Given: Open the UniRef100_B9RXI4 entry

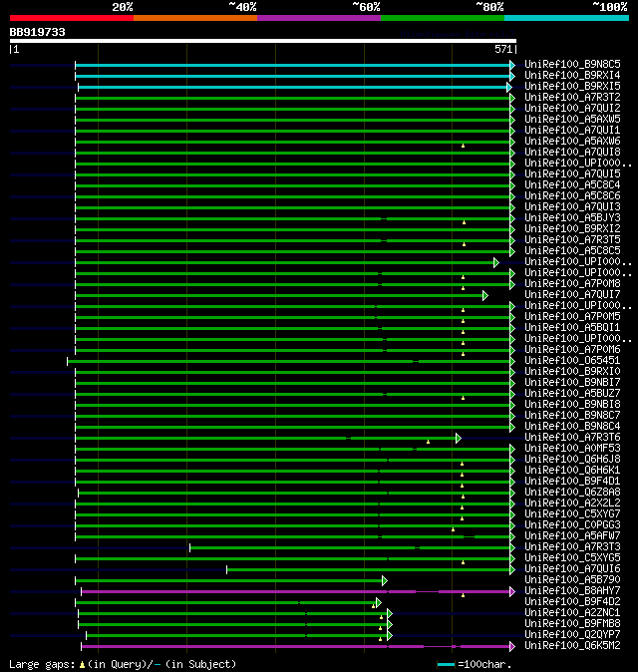Looking at the screenshot, I should point(572,76).
